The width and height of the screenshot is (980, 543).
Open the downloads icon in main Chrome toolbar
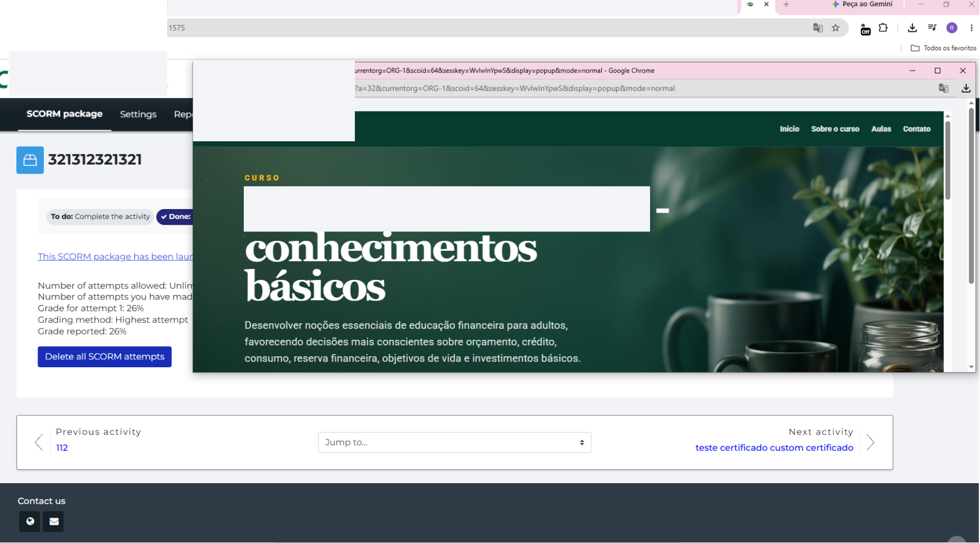[912, 28]
